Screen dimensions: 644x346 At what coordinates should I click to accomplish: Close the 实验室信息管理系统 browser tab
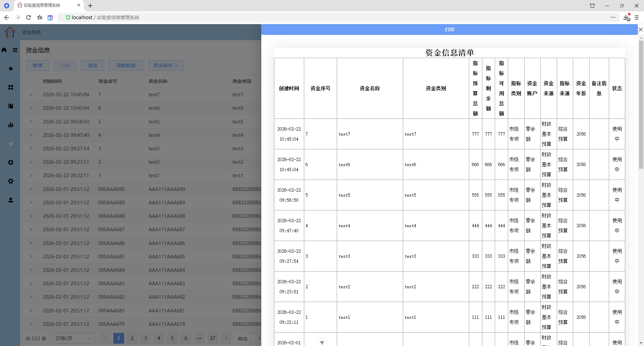[79, 5]
